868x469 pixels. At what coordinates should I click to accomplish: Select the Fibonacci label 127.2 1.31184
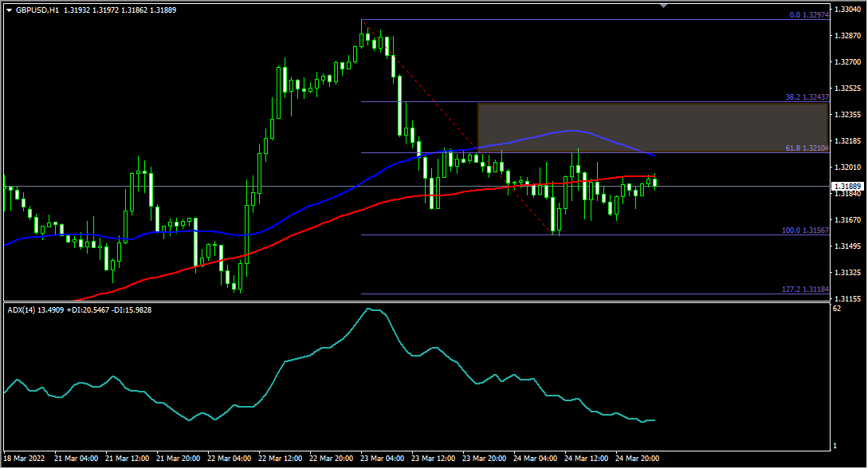pos(805,290)
